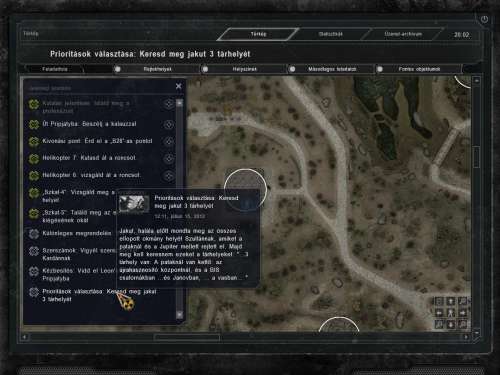
Task: Select the 'Szkat-5' task icon
Action: coord(34,213)
